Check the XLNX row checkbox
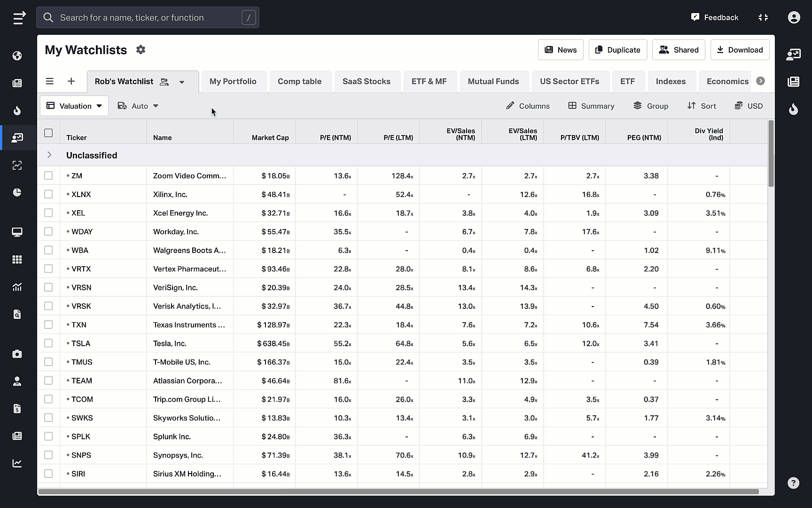812x508 pixels. tap(48, 194)
